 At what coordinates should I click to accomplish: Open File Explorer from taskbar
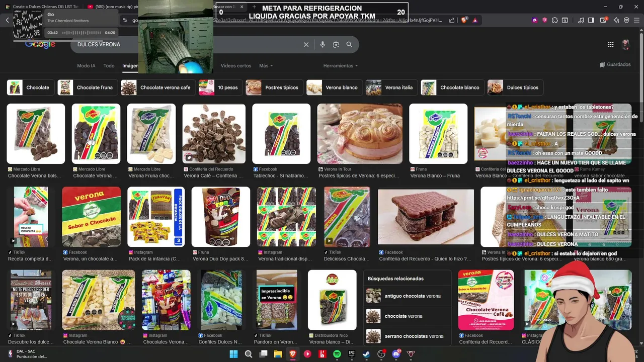click(278, 354)
